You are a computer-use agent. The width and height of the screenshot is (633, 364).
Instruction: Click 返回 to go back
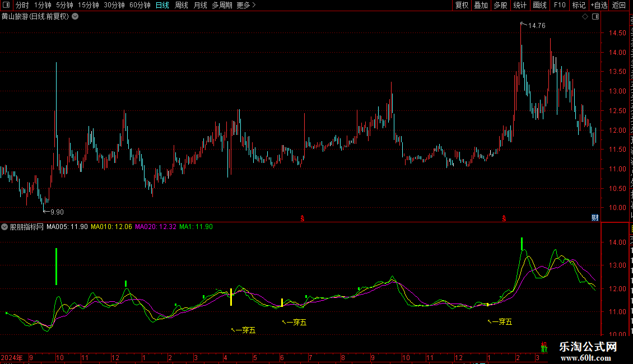click(x=618, y=5)
